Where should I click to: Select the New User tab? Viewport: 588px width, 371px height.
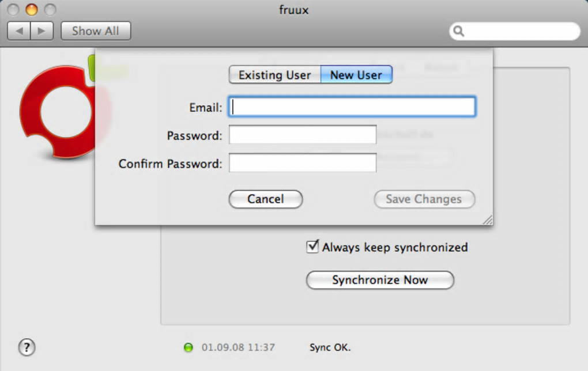coord(356,75)
